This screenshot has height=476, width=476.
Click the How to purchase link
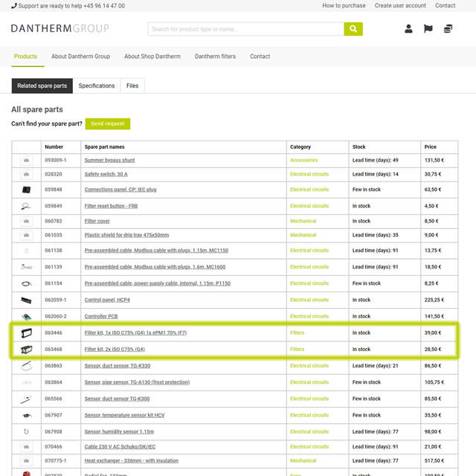[344, 5]
